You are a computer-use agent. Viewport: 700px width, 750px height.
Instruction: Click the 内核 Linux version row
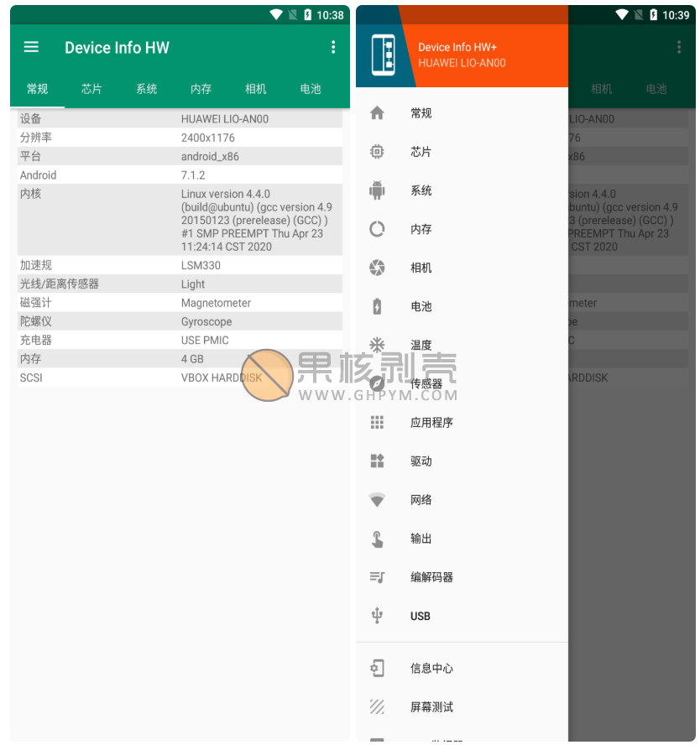[x=180, y=220]
